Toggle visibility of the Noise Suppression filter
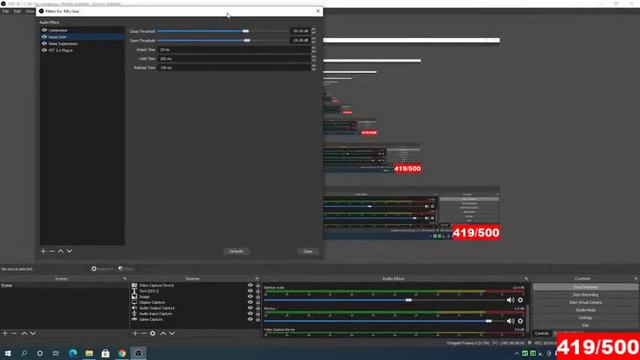Viewport: 640px width, 360px height. (44, 44)
